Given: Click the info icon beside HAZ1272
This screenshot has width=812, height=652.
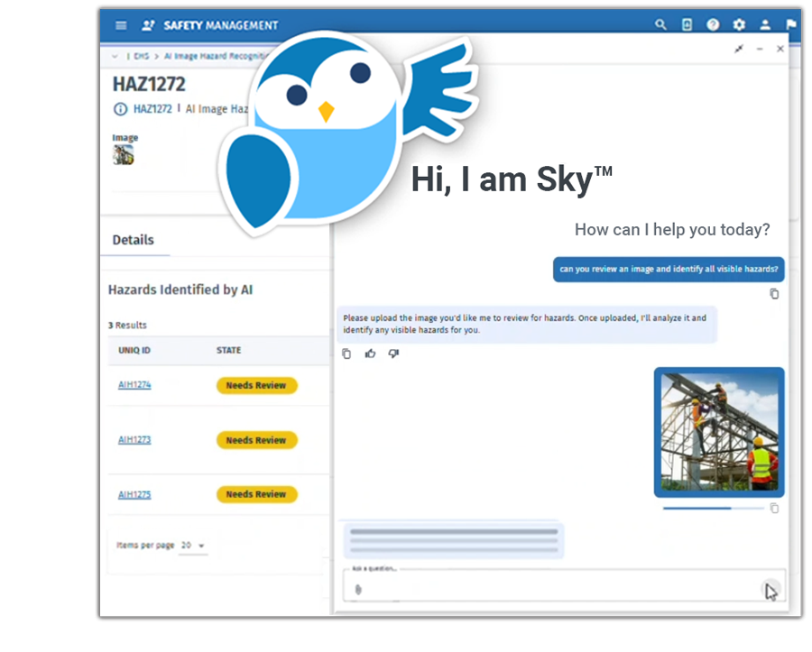Looking at the screenshot, I should [x=120, y=109].
